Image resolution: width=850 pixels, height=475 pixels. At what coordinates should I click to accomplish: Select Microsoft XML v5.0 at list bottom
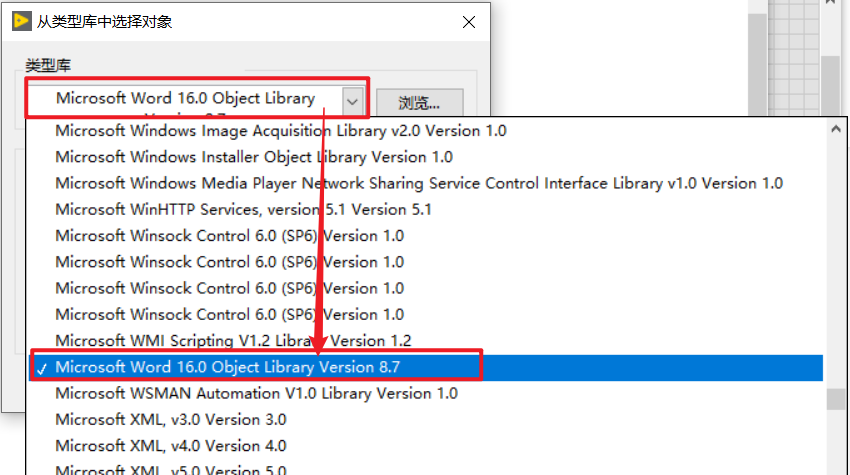[x=171, y=469]
